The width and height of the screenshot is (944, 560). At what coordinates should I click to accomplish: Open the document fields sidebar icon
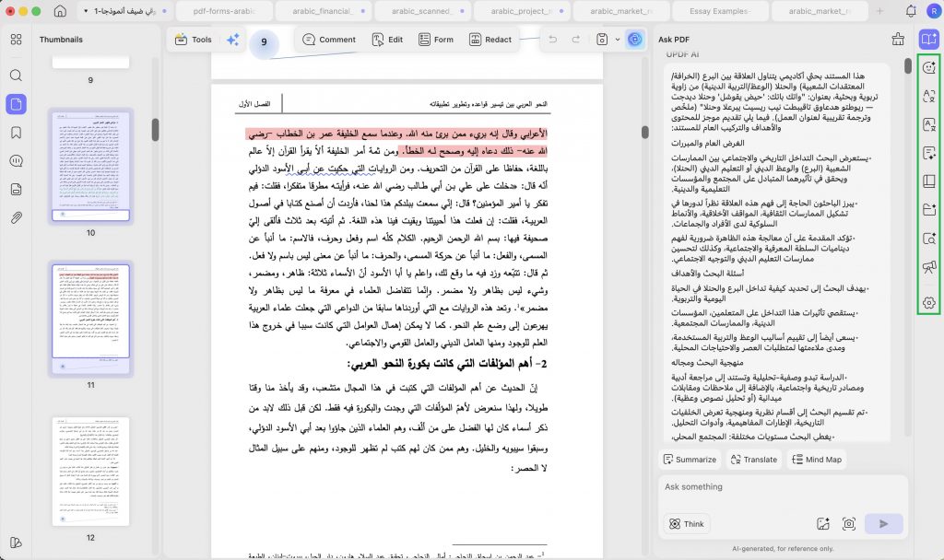[x=17, y=190]
